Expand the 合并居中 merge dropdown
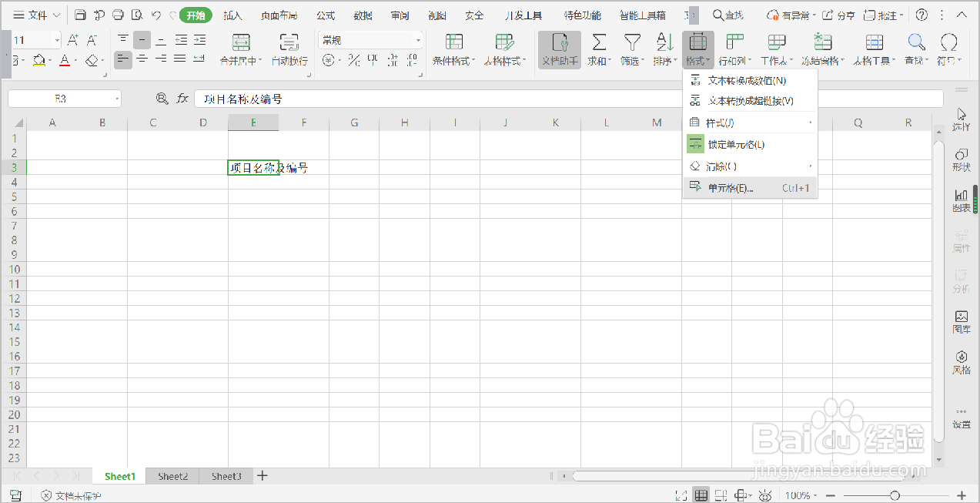Image resolution: width=980 pixels, height=503 pixels. (261, 61)
